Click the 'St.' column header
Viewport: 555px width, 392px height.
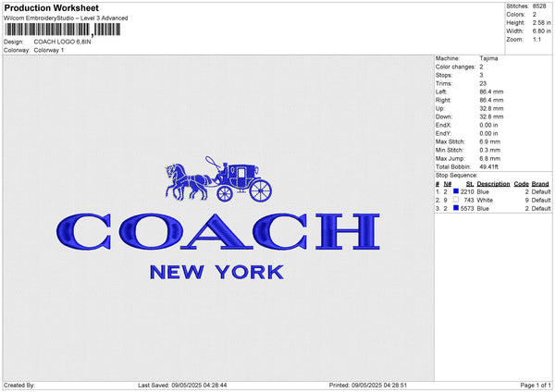pos(470,184)
